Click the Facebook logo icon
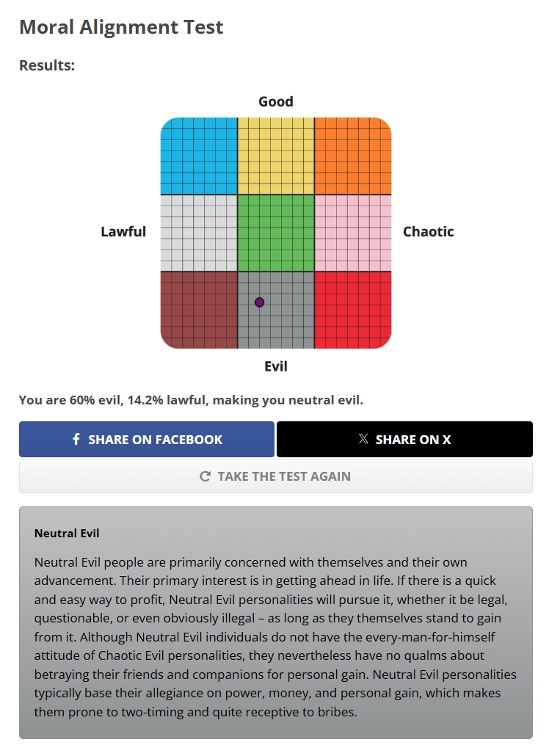 click(76, 439)
